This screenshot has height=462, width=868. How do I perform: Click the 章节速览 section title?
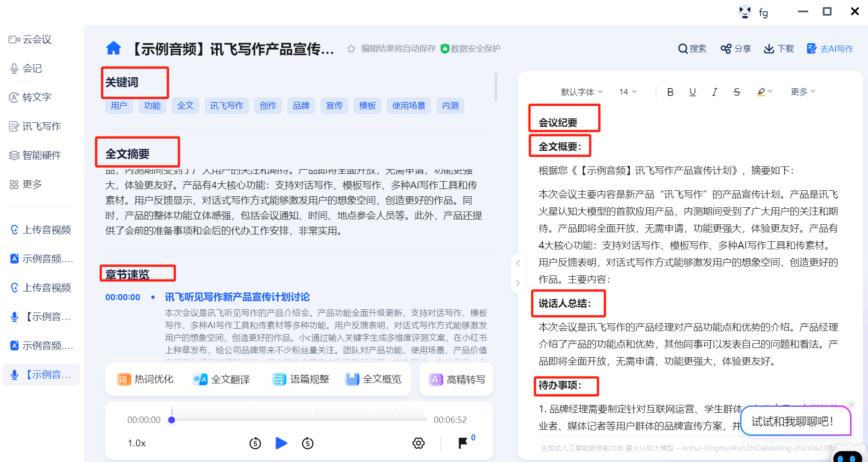(x=127, y=275)
